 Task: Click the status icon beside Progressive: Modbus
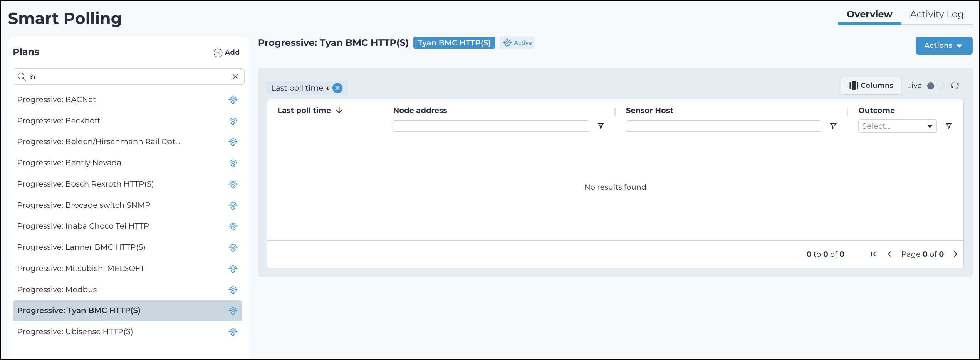click(x=233, y=290)
